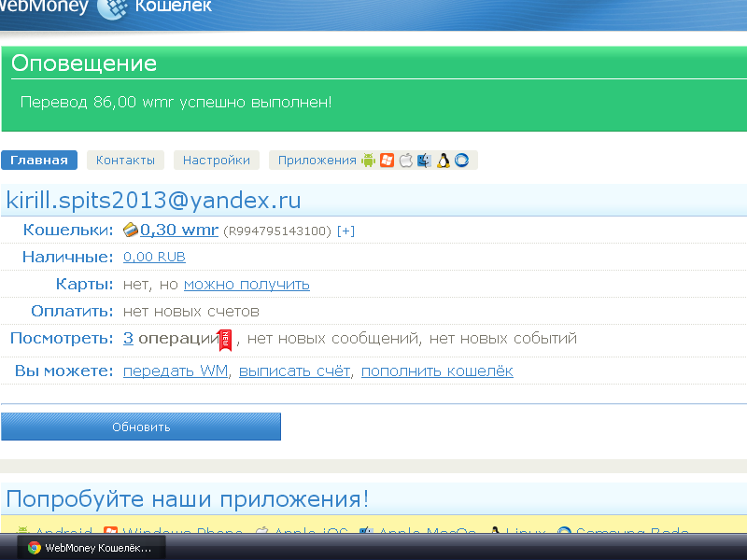Click the Карты label

pyautogui.click(x=84, y=285)
